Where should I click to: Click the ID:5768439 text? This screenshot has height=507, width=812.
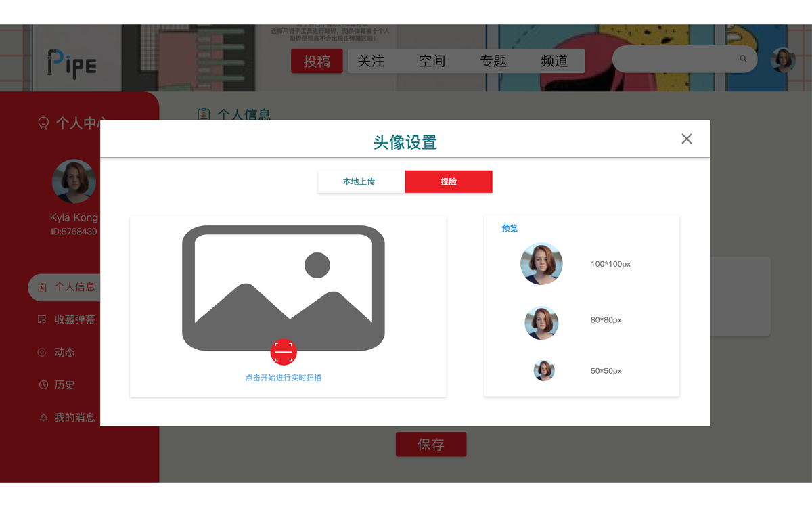tap(74, 232)
